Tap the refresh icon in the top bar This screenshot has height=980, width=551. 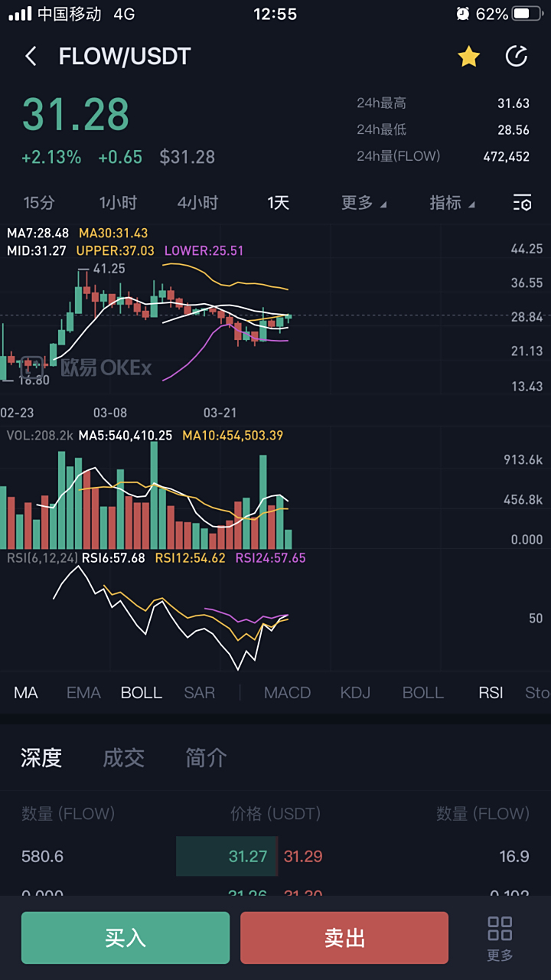click(x=517, y=57)
